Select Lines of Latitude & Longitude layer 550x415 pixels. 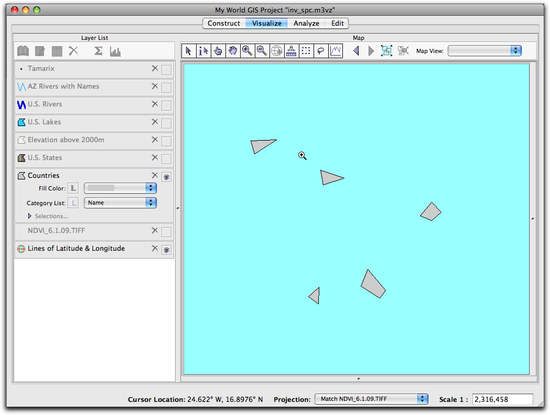pos(94,249)
